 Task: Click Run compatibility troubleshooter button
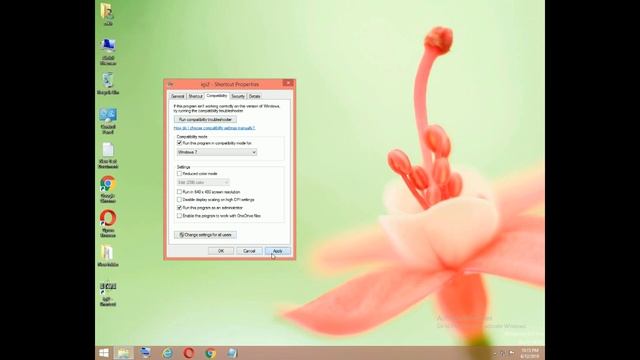pyautogui.click(x=205, y=120)
